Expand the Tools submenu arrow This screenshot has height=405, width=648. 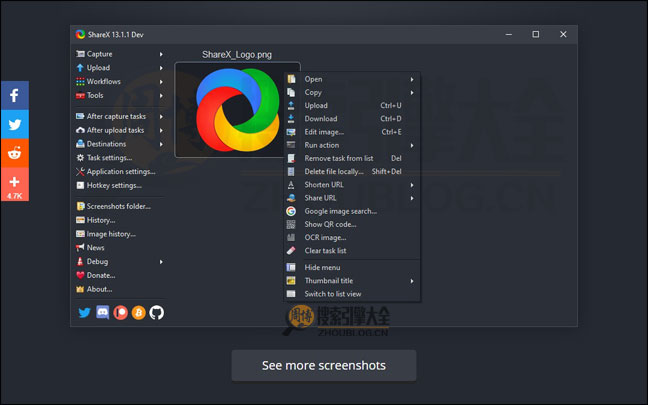coord(161,95)
